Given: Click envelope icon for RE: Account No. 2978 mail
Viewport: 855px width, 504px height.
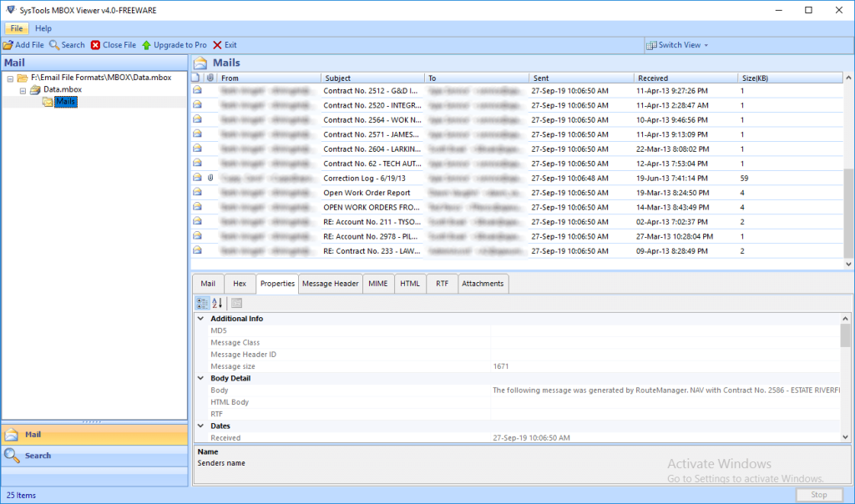Looking at the screenshot, I should (x=197, y=236).
